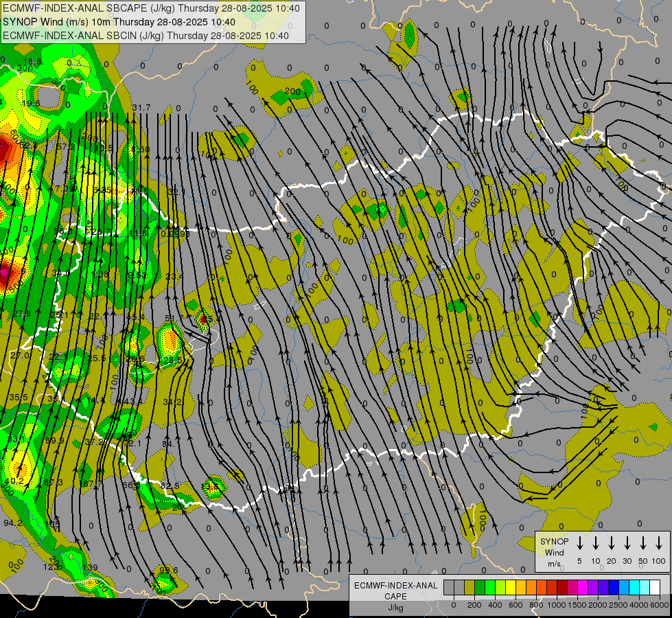Image resolution: width=672 pixels, height=618 pixels.
Task: Click the map value 94.2
Action: coord(13,523)
